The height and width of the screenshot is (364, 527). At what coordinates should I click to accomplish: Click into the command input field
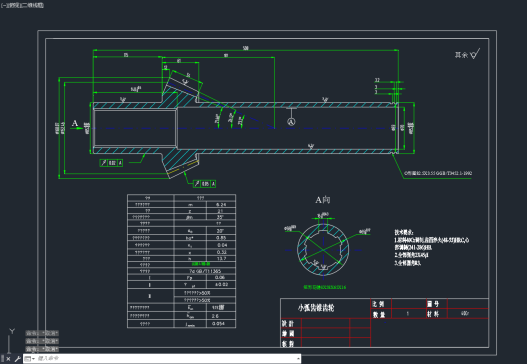[165, 359]
